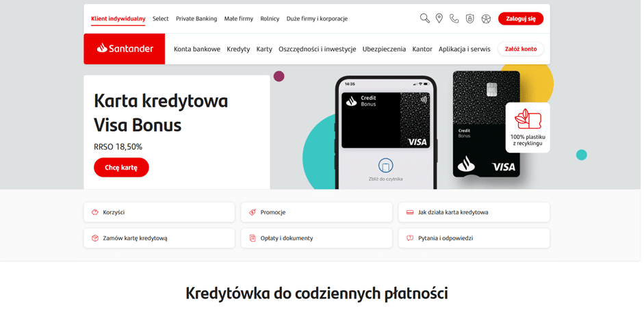The width and height of the screenshot is (644, 319).
Task: Click the accessibility person icon
Action: tap(486, 18)
